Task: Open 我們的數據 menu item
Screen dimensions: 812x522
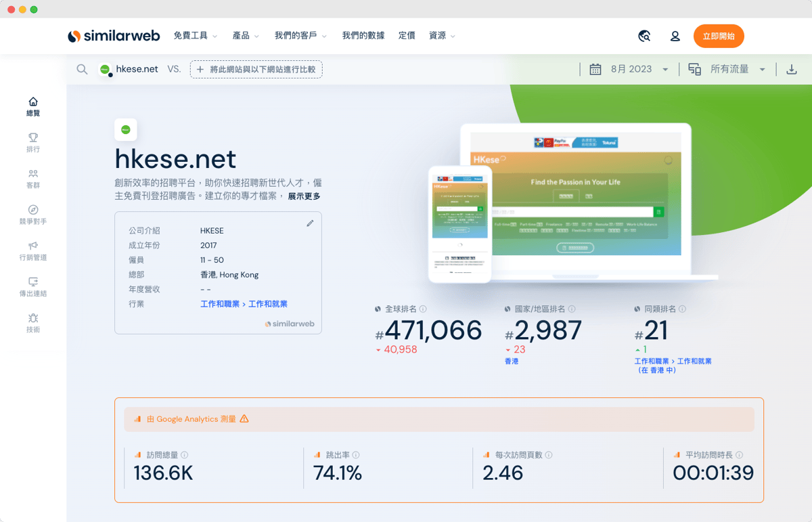Action: [363, 36]
